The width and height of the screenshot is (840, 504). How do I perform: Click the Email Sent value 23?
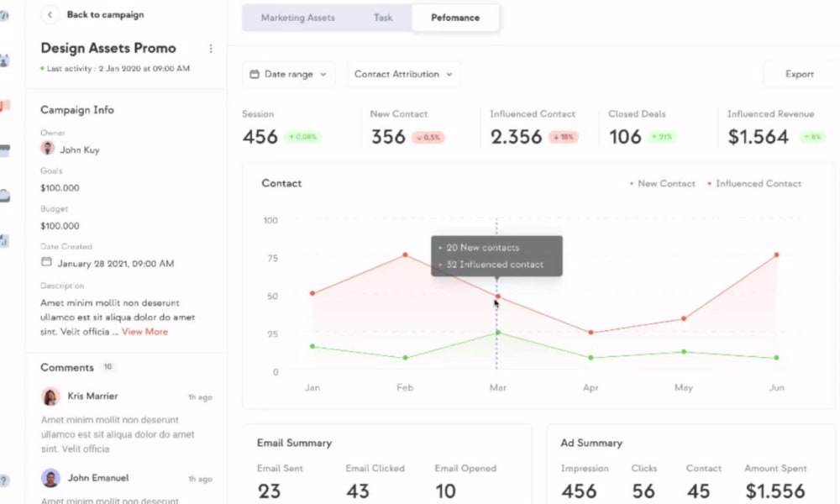click(269, 491)
